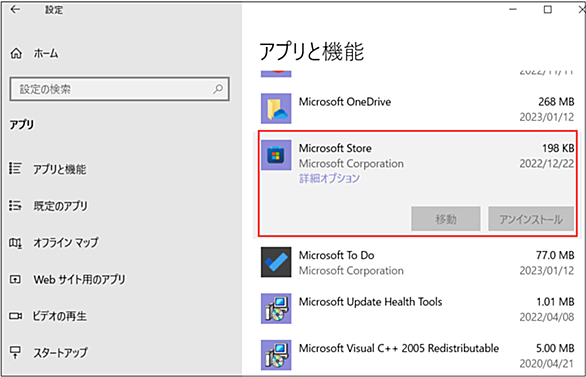Screen dimensions: 586x377
Task: Select the ビデオの再生 video icon
Action: [x=15, y=316]
